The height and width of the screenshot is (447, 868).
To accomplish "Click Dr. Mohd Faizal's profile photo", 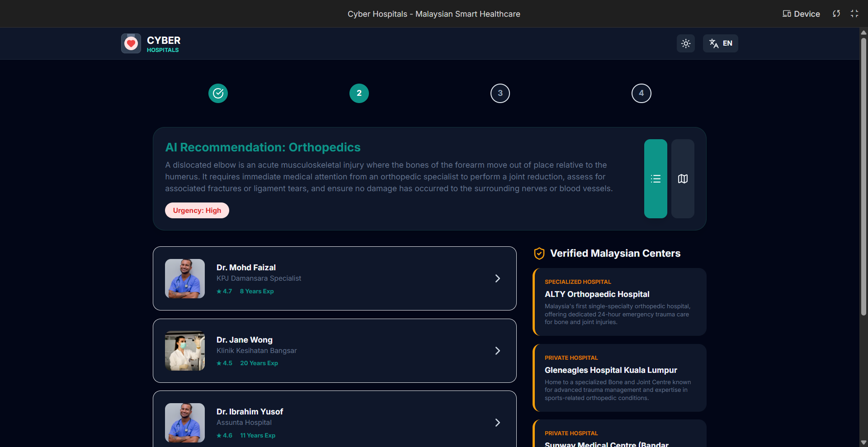I will (185, 278).
